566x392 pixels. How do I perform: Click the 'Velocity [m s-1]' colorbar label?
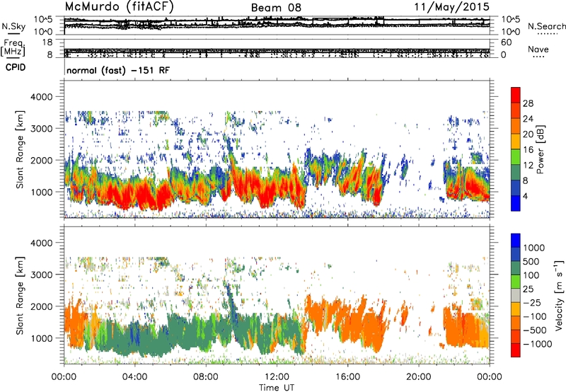[559, 295]
